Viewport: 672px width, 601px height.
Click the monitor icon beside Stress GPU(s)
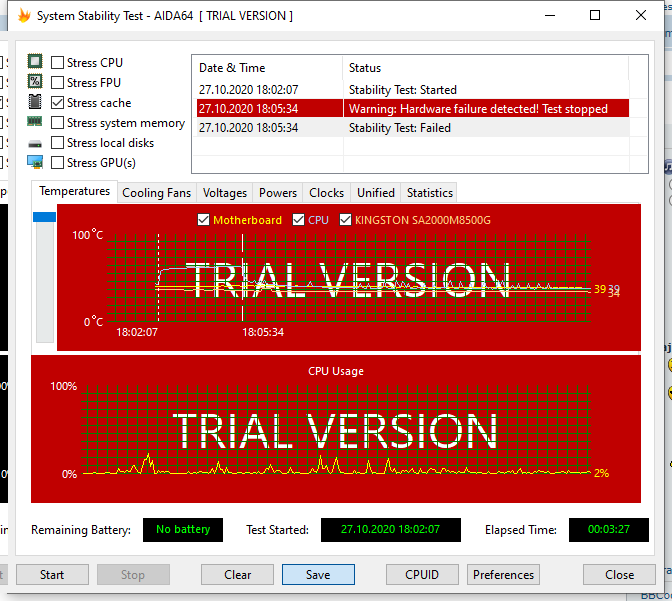pos(35,162)
